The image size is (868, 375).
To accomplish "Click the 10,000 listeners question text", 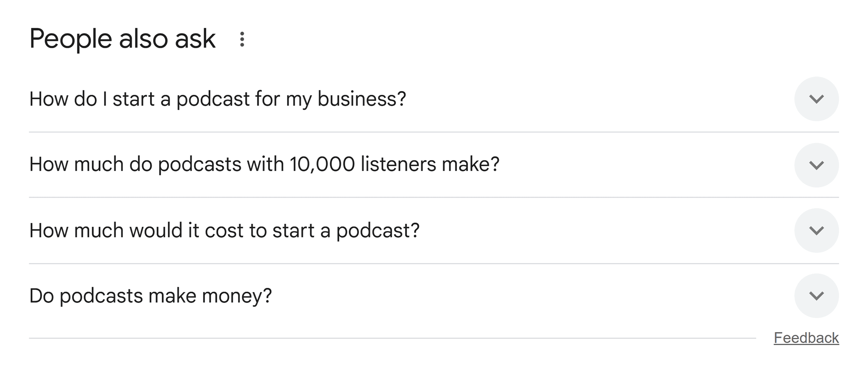I will click(265, 166).
